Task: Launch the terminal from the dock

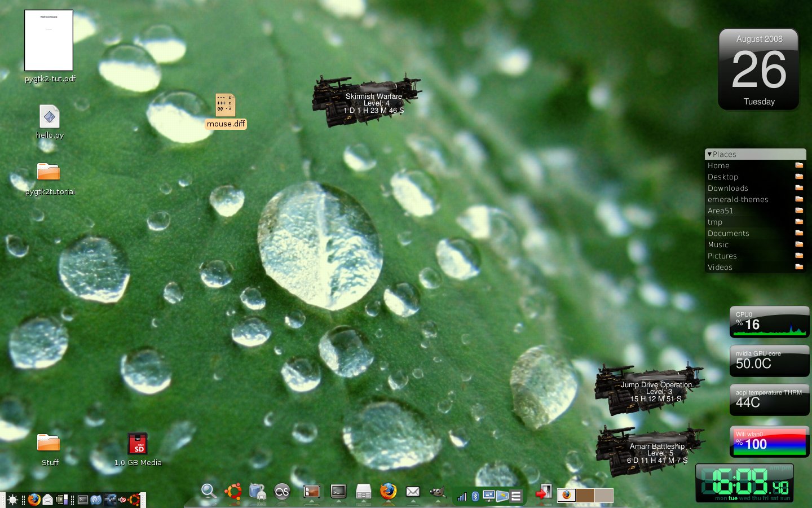Action: (x=338, y=492)
